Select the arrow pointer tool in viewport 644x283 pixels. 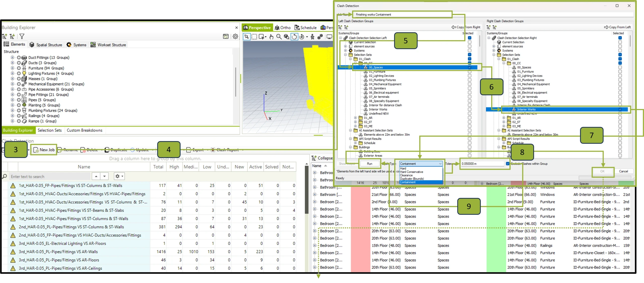[247, 37]
